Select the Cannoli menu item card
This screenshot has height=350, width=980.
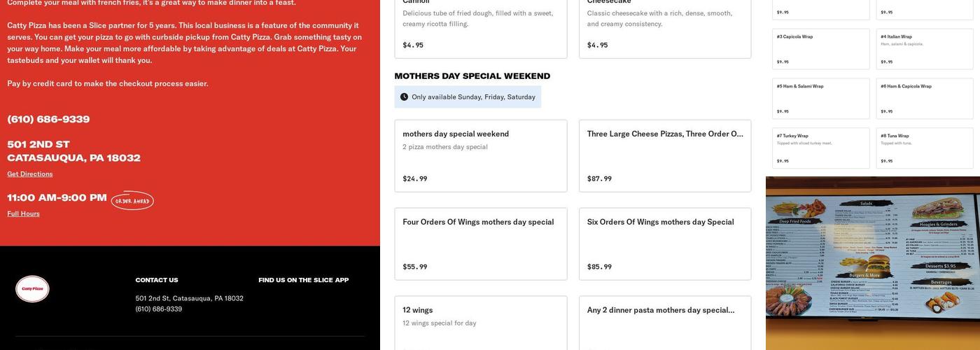point(480,28)
